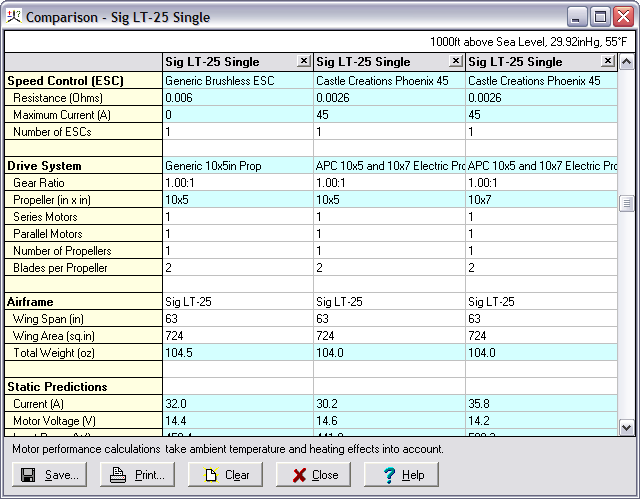
Task: Click the Generic Brushless ESC cell
Action: (x=238, y=80)
